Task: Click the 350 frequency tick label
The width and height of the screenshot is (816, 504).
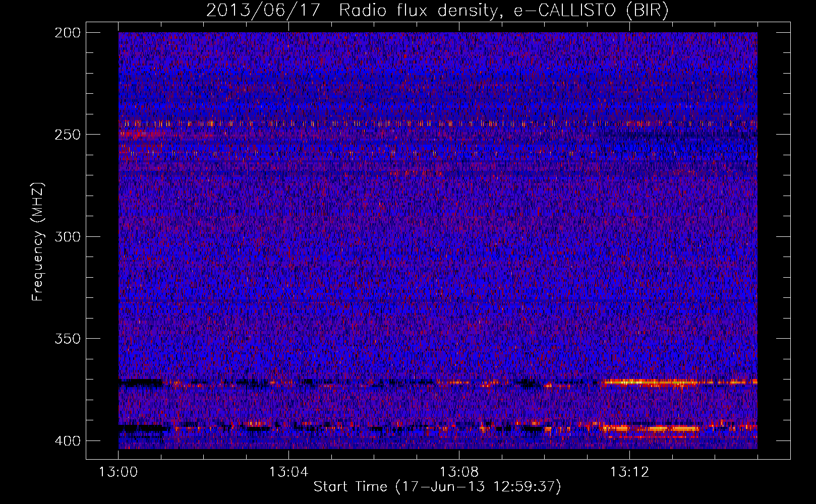Action: pyautogui.click(x=68, y=339)
